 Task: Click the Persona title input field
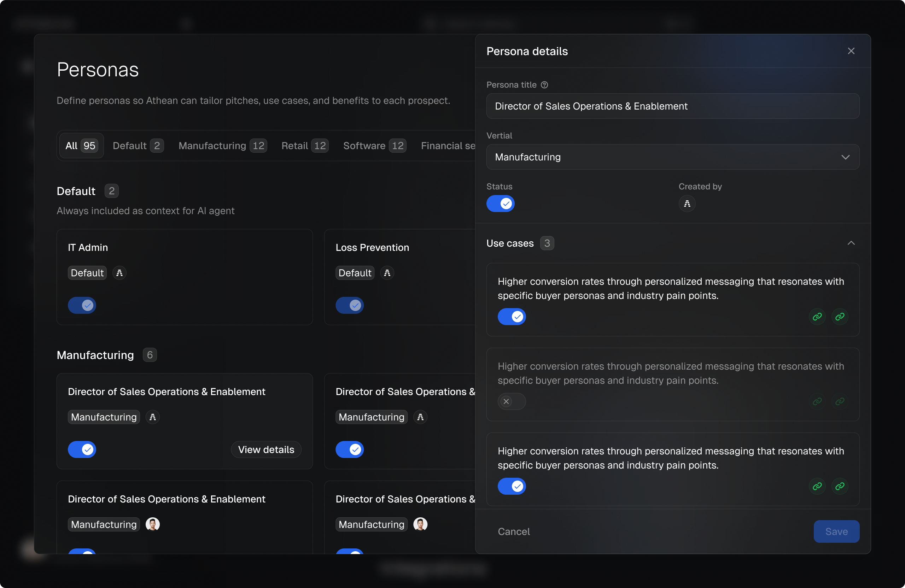coord(672,106)
